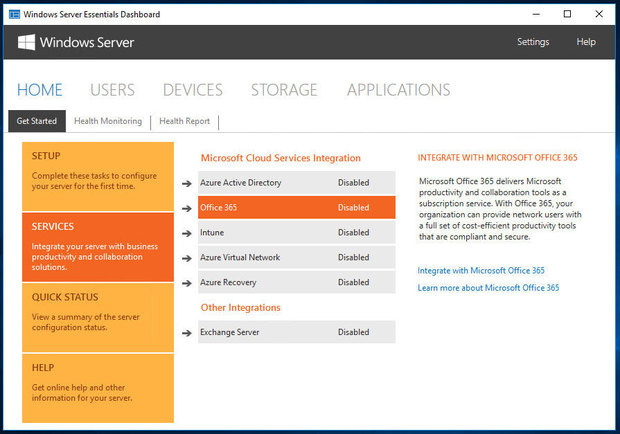The image size is (620, 434).
Task: Click the Windows Server logo icon
Action: click(26, 42)
